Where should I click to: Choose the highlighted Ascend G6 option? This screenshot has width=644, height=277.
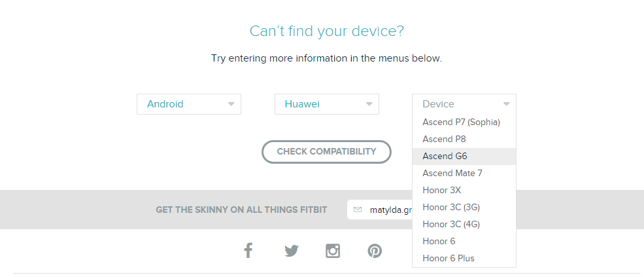pos(464,157)
